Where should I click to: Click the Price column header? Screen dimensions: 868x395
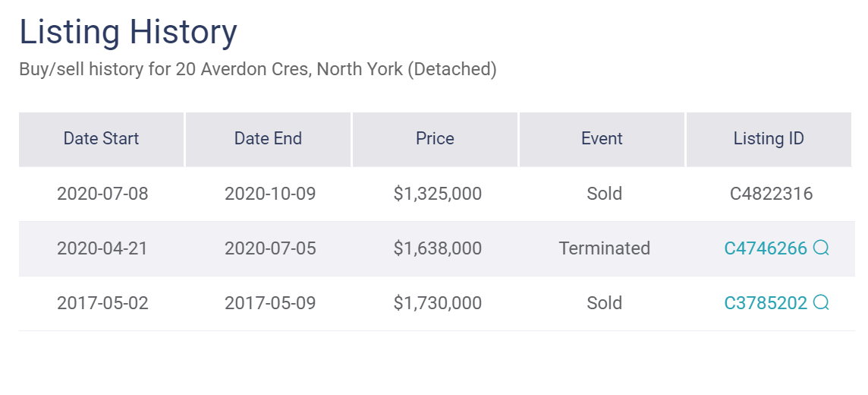pyautogui.click(x=435, y=139)
